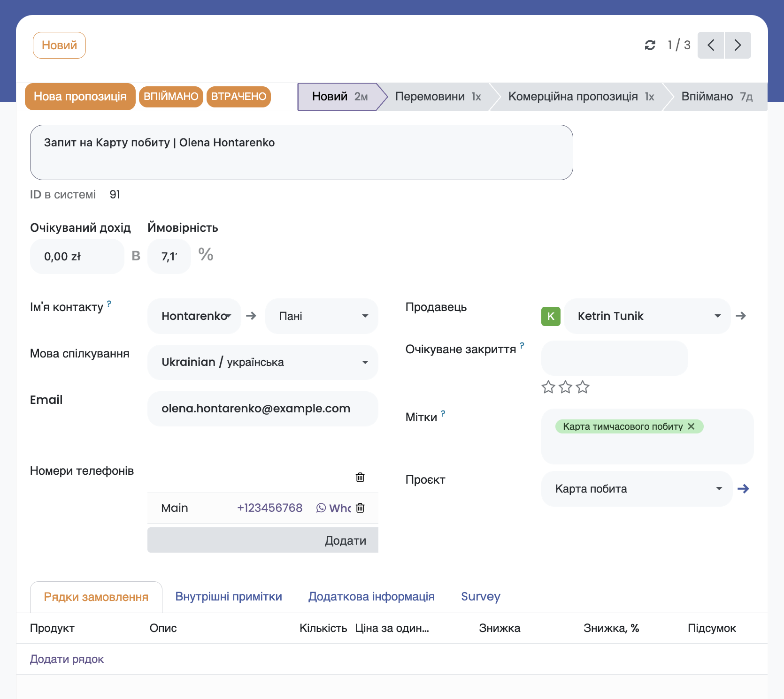Screen dimensions: 784x699
Task: Set priority to second star
Action: pos(566,387)
